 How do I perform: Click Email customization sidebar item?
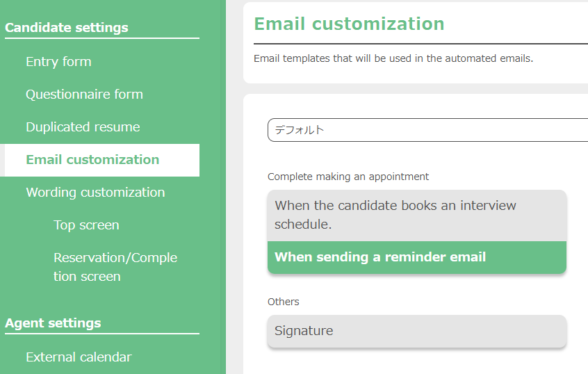click(x=92, y=160)
